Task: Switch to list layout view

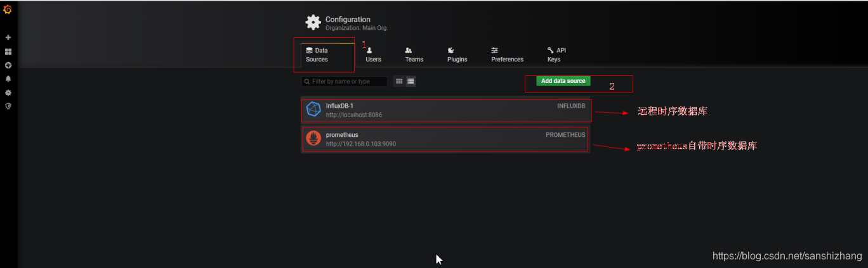Action: click(411, 81)
